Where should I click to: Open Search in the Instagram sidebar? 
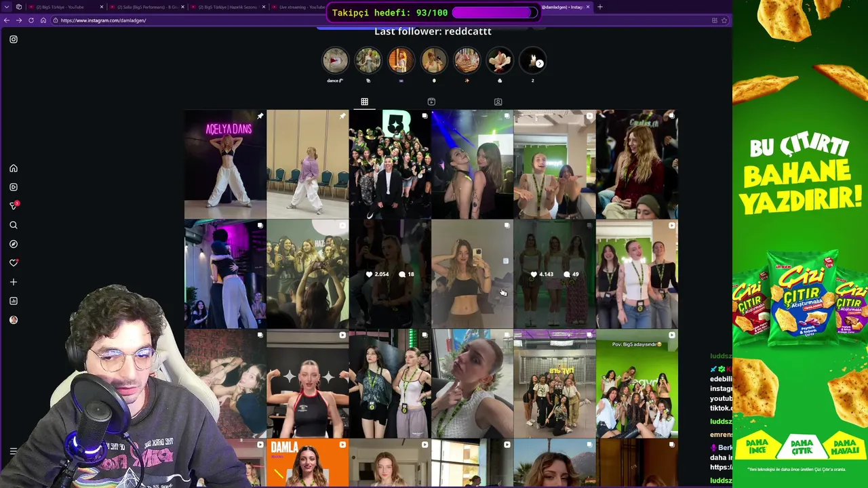[x=14, y=225]
